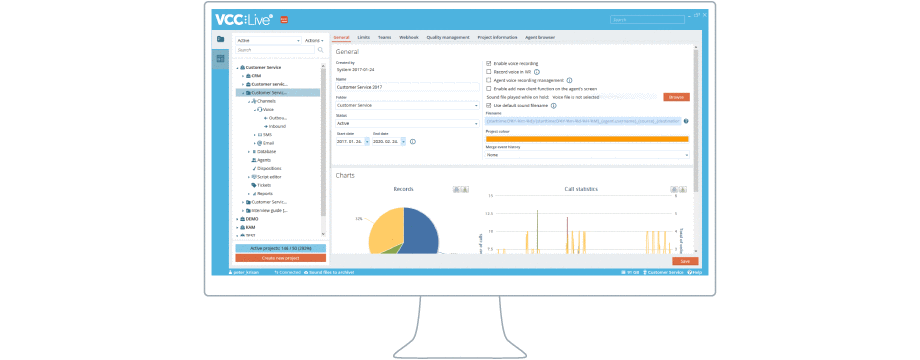Switch to the Quality management tab
The image size is (920, 360).
pos(448,37)
